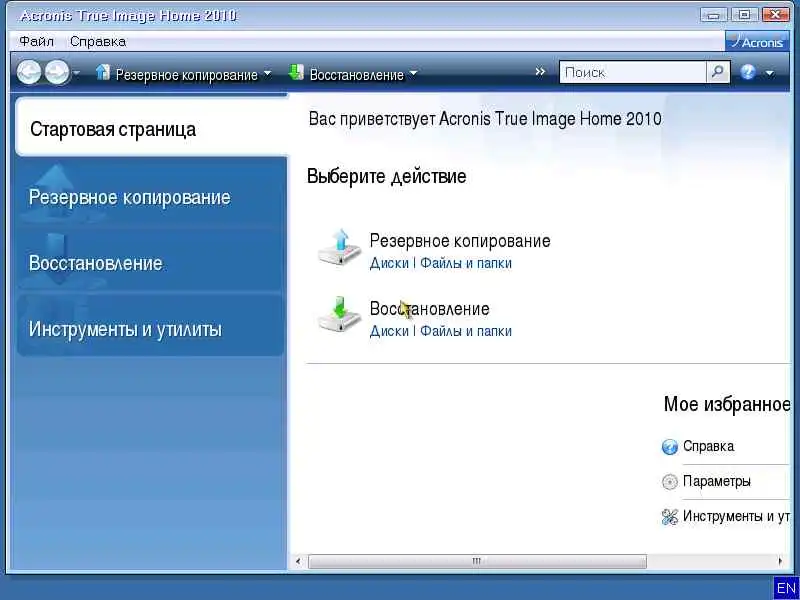This screenshot has width=800, height=600.
Task: Click the Восстановление toolbar icon
Action: coord(296,72)
